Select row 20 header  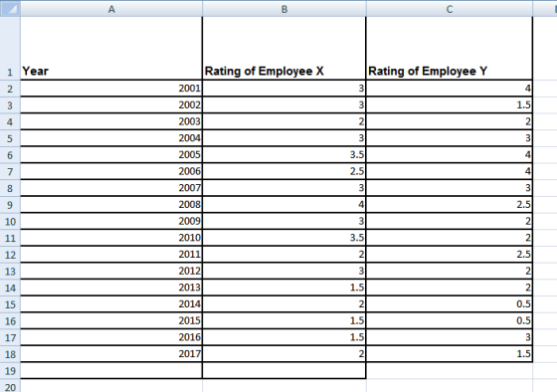[x=10, y=386]
